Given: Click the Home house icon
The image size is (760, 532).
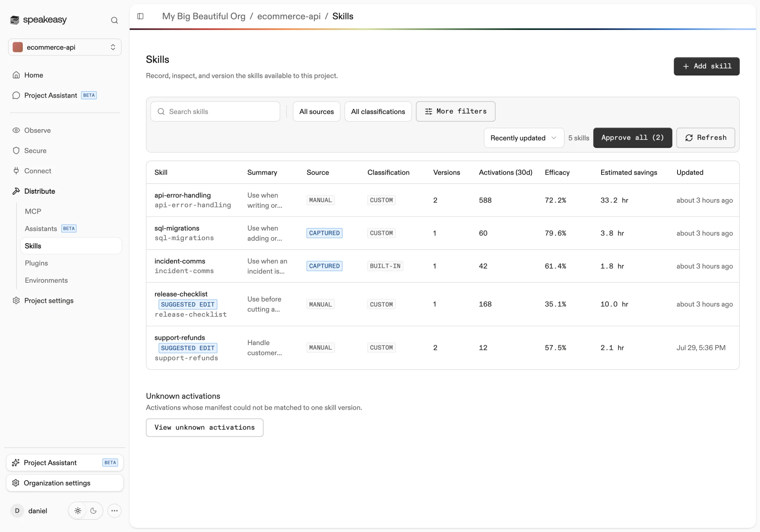Looking at the screenshot, I should click(x=16, y=75).
